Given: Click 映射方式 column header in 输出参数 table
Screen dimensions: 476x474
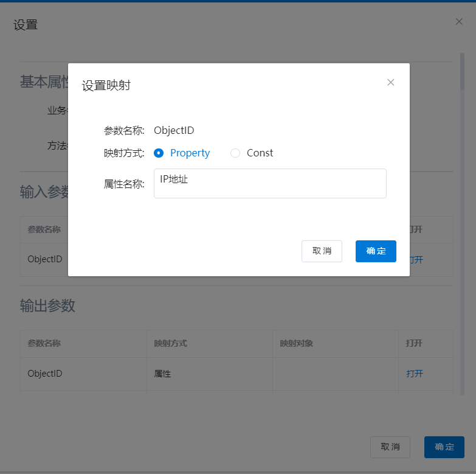Looking at the screenshot, I should click(x=170, y=343).
